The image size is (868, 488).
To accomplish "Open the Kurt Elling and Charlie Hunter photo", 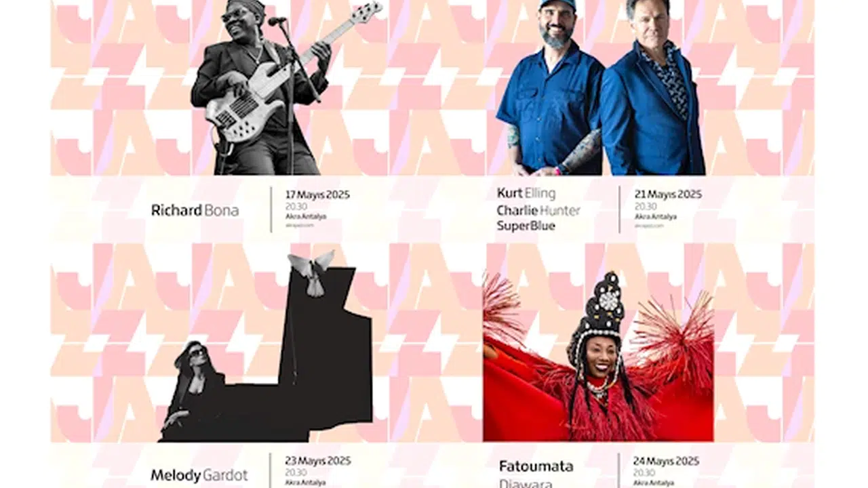I will pyautogui.click(x=601, y=87).
